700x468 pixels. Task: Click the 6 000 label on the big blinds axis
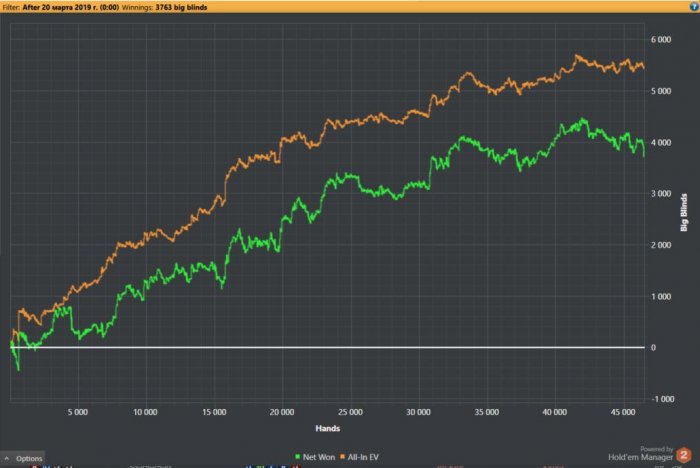pos(661,39)
